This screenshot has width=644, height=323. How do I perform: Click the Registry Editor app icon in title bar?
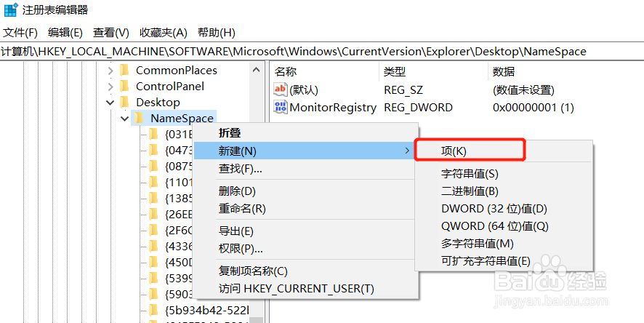11,9
